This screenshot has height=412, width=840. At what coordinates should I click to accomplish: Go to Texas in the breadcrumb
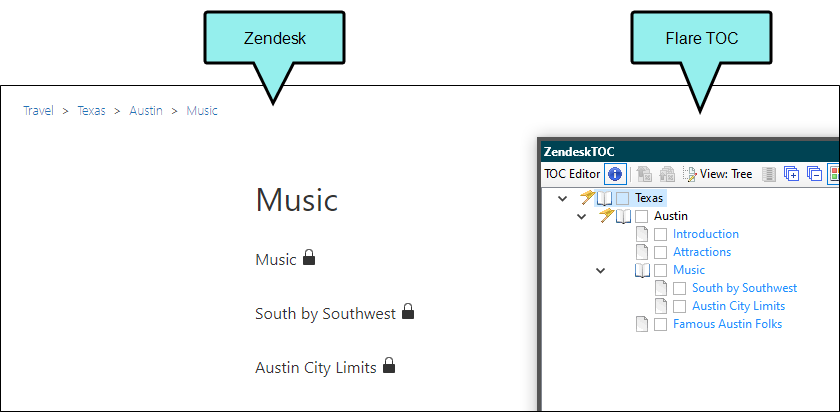click(92, 111)
